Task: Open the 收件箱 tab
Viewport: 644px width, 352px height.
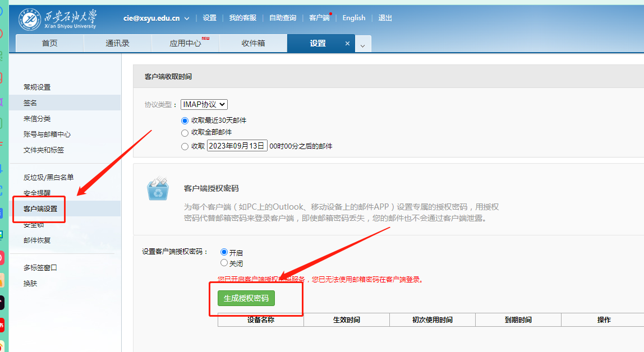Action: 253,44
